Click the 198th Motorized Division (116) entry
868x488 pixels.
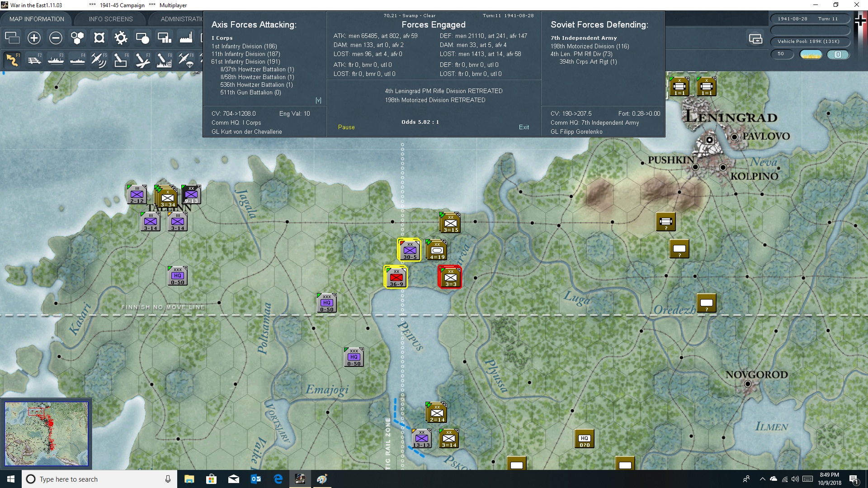pyautogui.click(x=590, y=46)
